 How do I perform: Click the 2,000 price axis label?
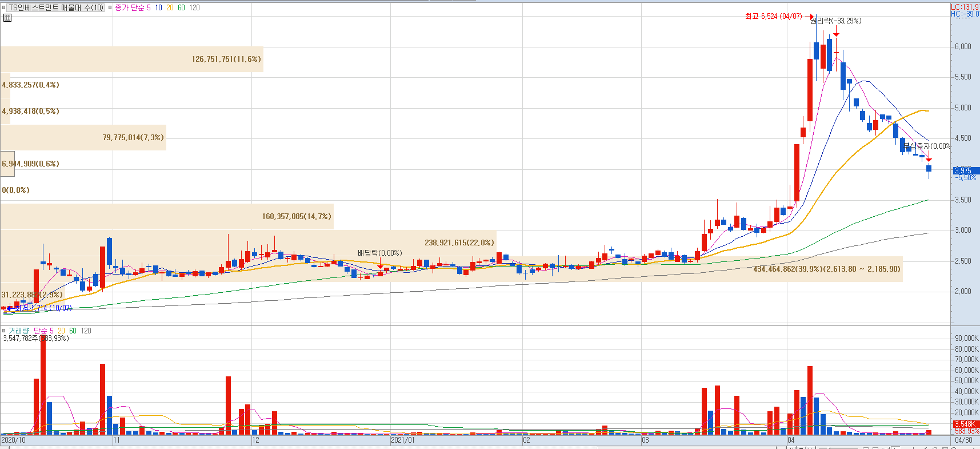(963, 291)
